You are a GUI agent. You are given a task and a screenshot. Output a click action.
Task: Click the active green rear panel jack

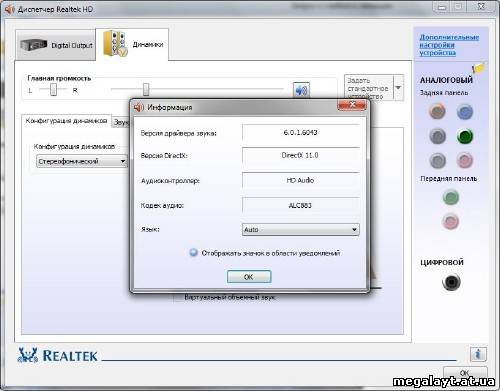[465, 136]
